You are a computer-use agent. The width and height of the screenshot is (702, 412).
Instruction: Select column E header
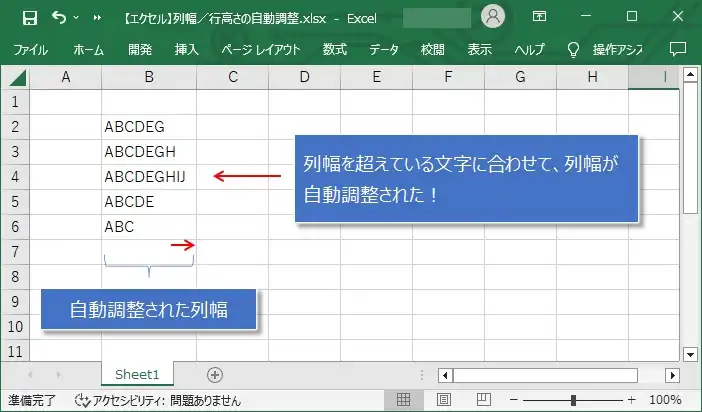(x=377, y=77)
